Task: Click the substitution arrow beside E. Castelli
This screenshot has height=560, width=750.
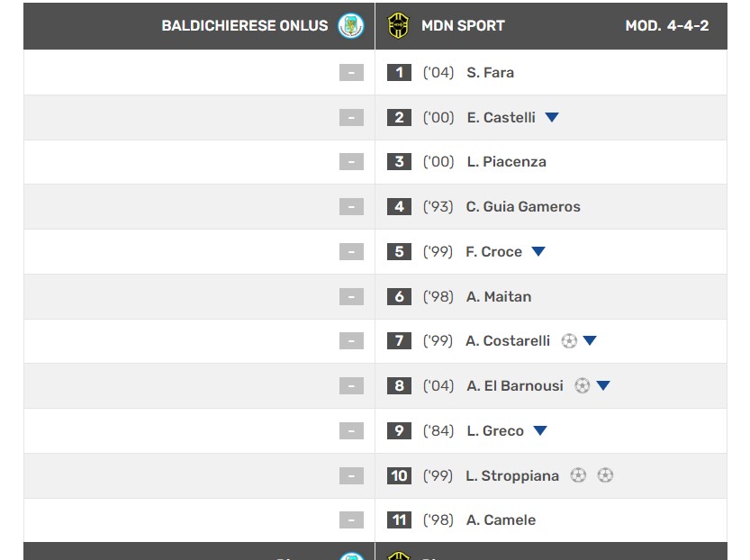Action: 552,118
